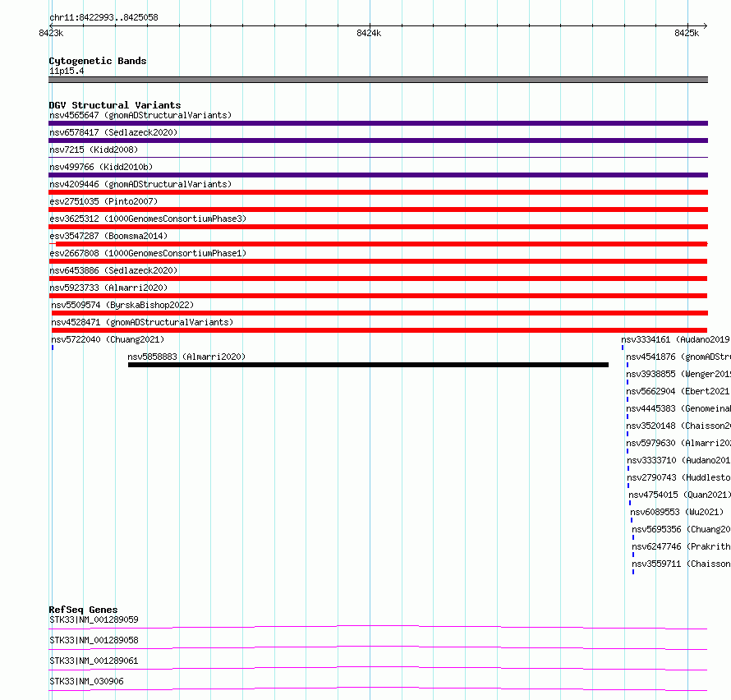Select nsv4541876 gnomAD variant label
The width and height of the screenshot is (731, 700).
(678, 357)
